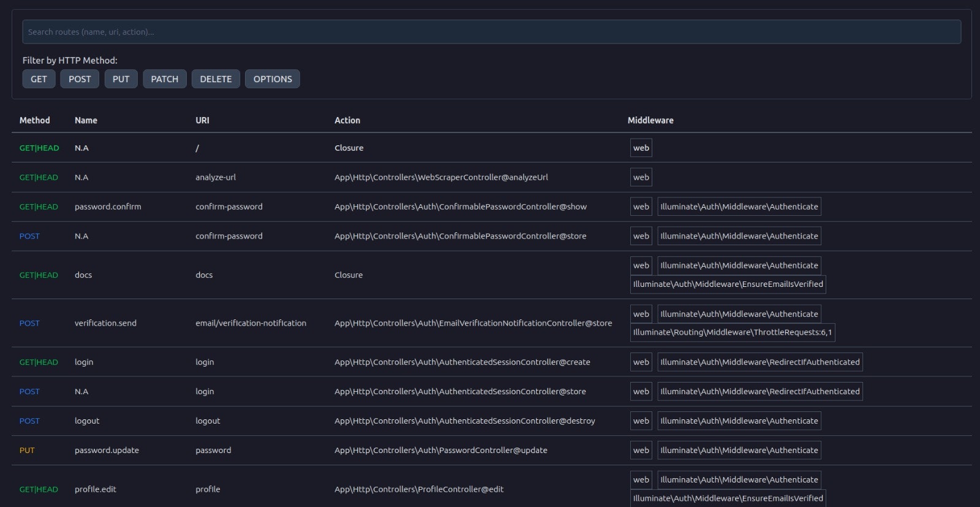Select the WebScraperController@analyzeUrl action
Image resolution: width=980 pixels, height=507 pixels.
tap(441, 177)
